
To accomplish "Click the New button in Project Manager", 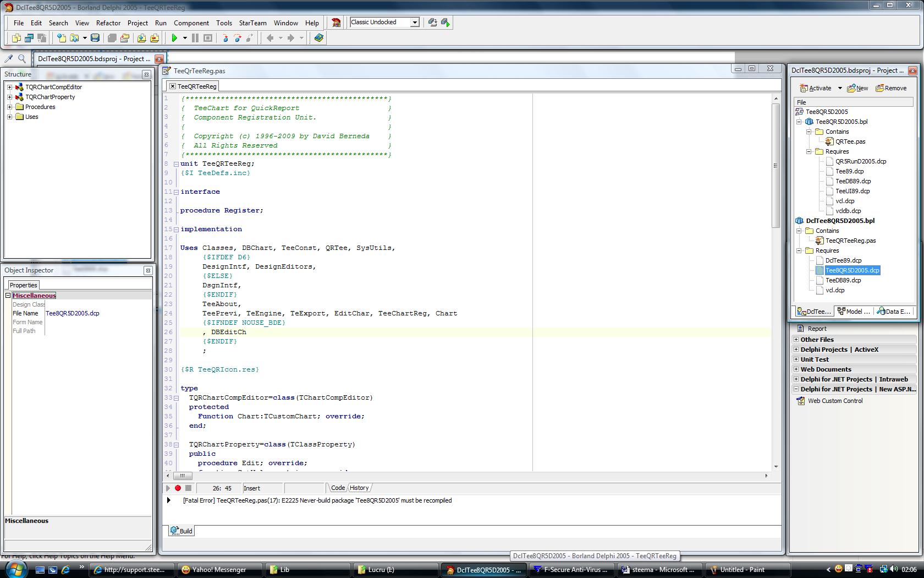I will (858, 88).
